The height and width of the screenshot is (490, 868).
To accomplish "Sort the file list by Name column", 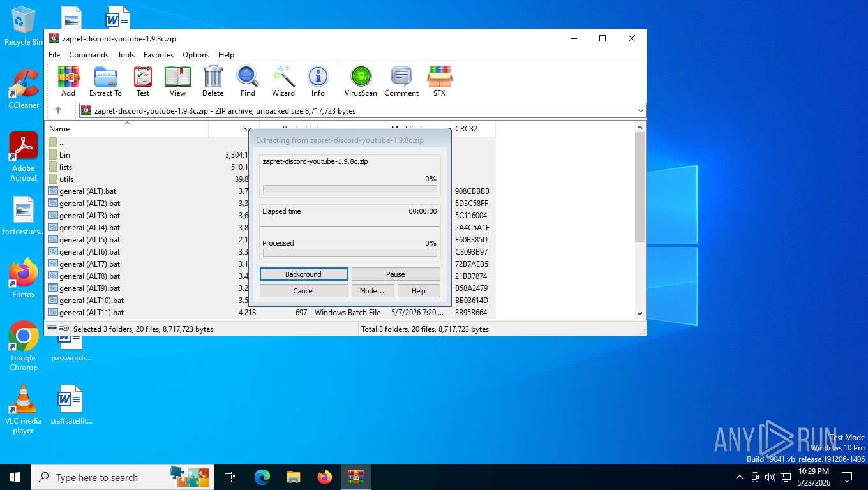I will pos(126,129).
